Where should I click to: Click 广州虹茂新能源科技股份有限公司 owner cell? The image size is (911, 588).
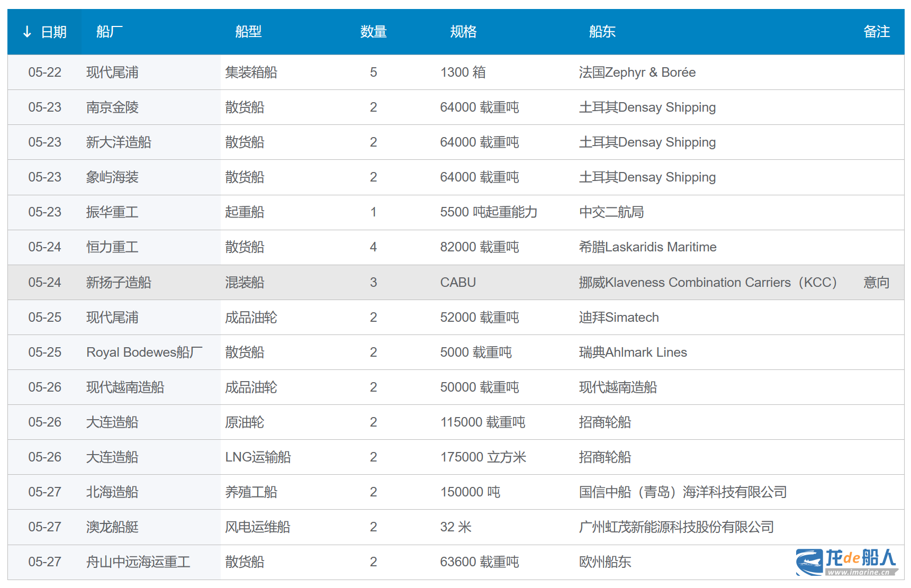[x=676, y=527]
